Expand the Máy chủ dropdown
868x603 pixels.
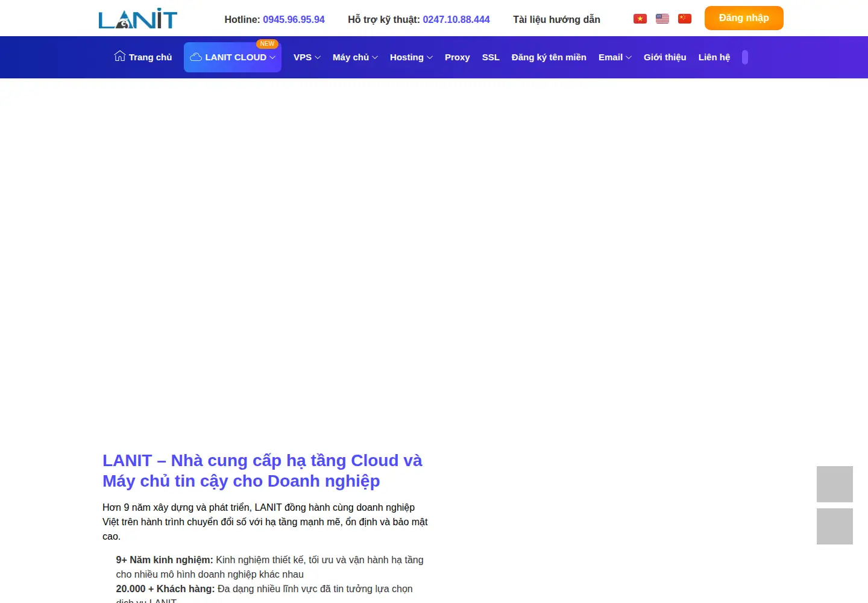(355, 57)
